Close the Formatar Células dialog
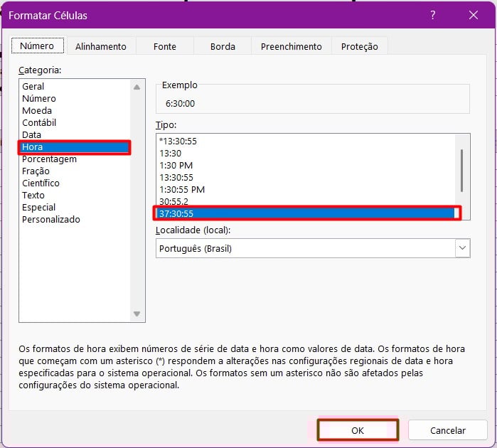The image size is (497, 448). pyautogui.click(x=474, y=15)
